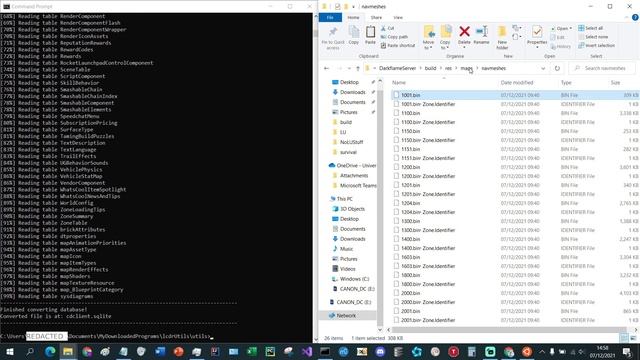640x360 pixels.
Task: Open Windows (C:) drive in sidebar
Action: click(x=354, y=279)
